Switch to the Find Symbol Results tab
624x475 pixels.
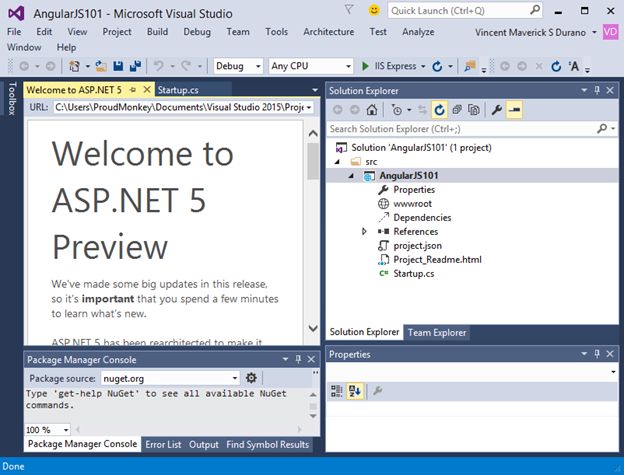point(267,444)
